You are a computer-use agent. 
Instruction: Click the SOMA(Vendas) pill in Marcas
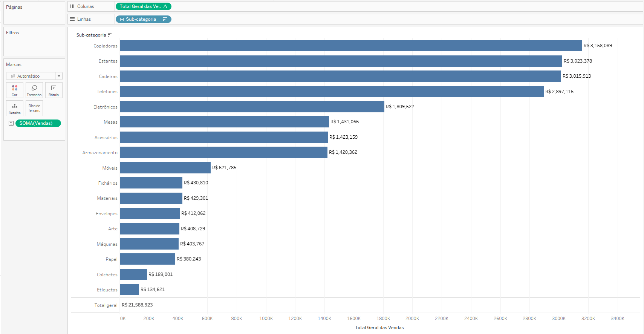pos(38,123)
